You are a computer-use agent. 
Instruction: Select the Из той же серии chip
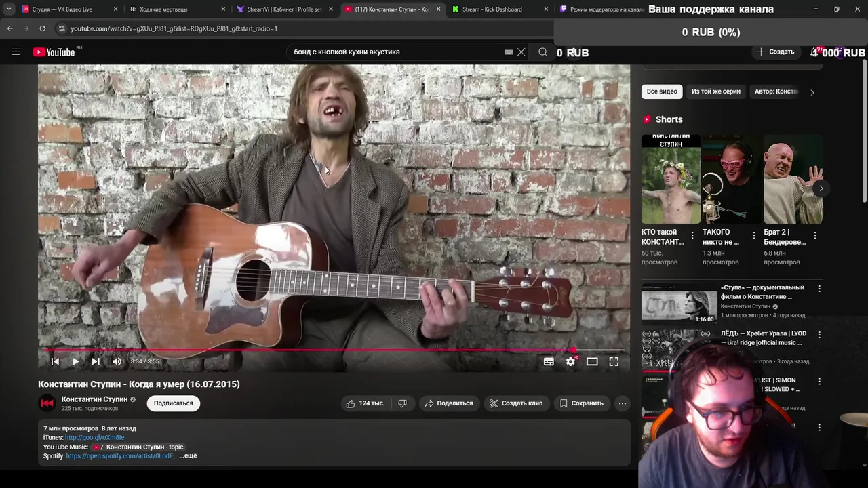[715, 91]
